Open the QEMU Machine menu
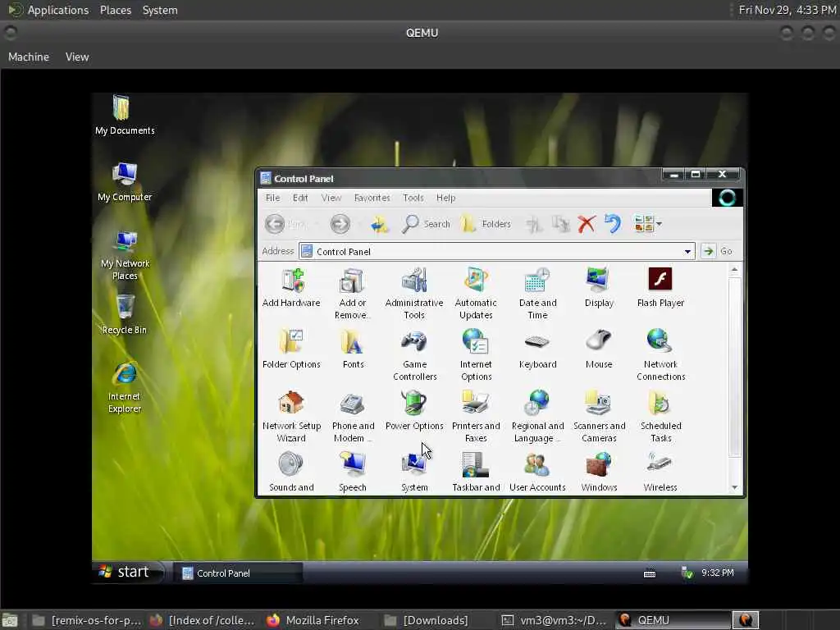 [x=29, y=57]
